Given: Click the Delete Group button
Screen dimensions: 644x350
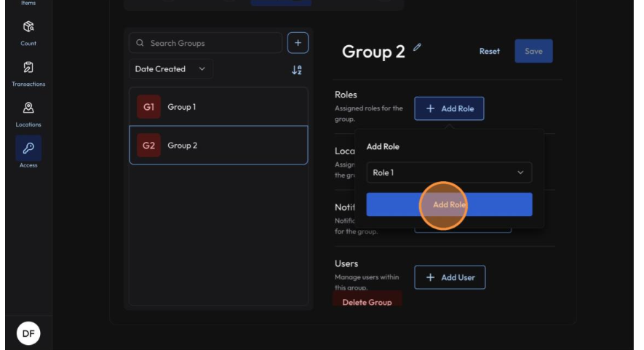Looking at the screenshot, I should 367,299.
